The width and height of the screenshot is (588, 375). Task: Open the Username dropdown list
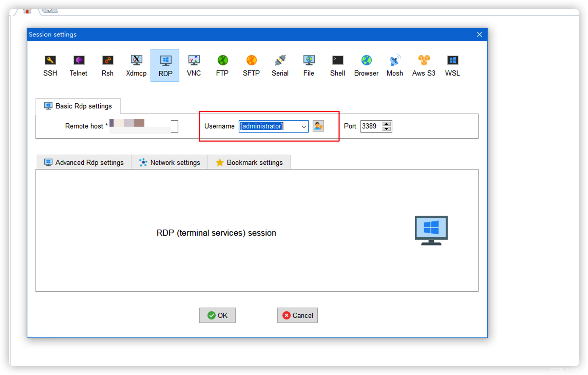coord(304,126)
